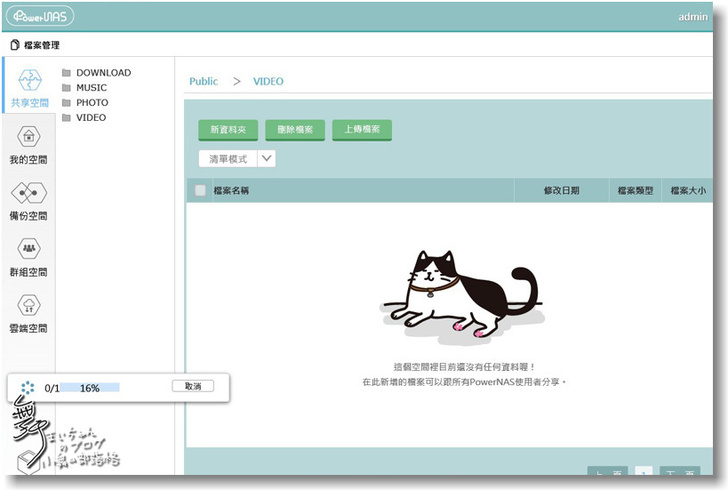Click the upload progress spinner icon
Screen dimensions: 728x490
click(28, 388)
